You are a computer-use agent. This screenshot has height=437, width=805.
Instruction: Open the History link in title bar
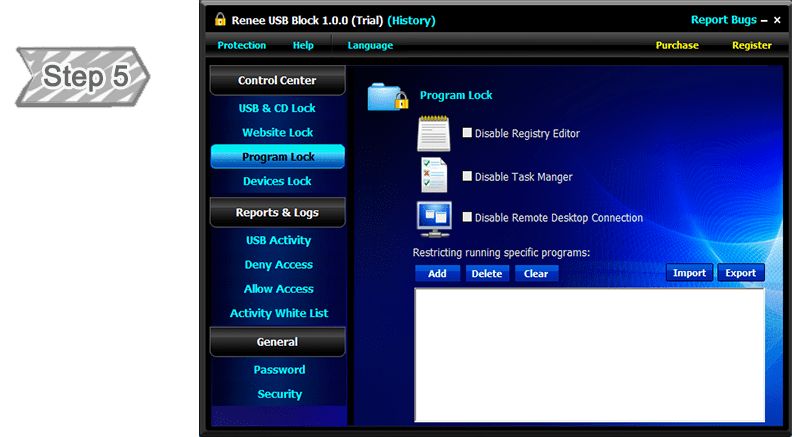pyautogui.click(x=411, y=21)
